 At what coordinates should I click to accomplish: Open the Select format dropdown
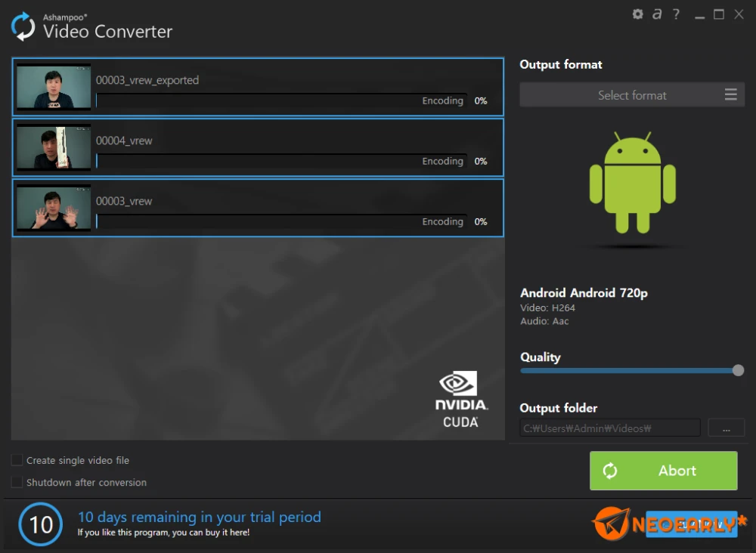(632, 95)
